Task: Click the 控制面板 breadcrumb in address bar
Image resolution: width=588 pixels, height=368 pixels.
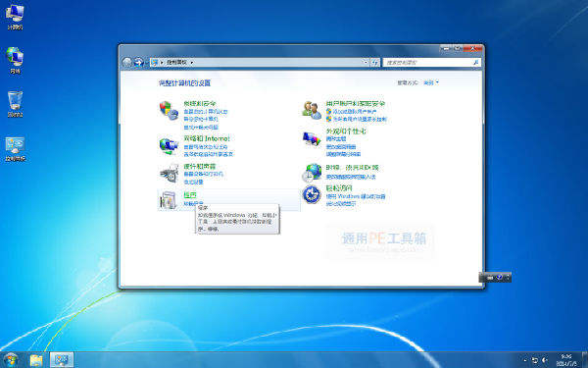Action: click(x=176, y=63)
